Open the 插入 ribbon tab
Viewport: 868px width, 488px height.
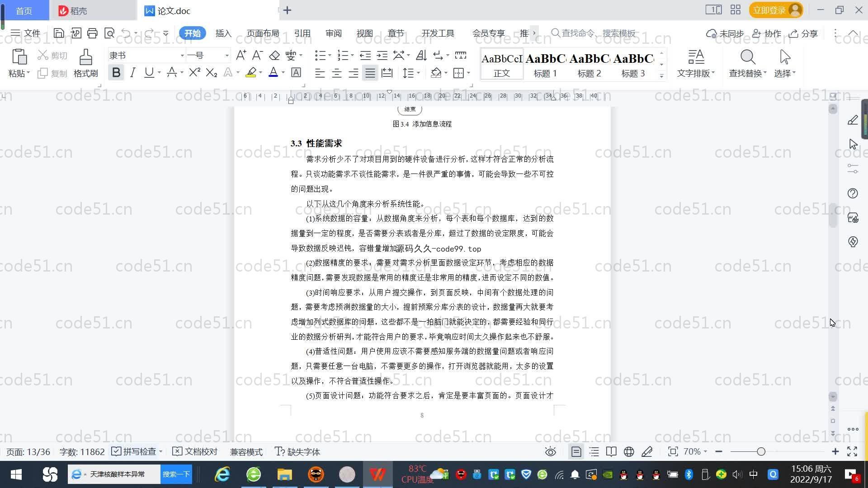pyautogui.click(x=223, y=33)
